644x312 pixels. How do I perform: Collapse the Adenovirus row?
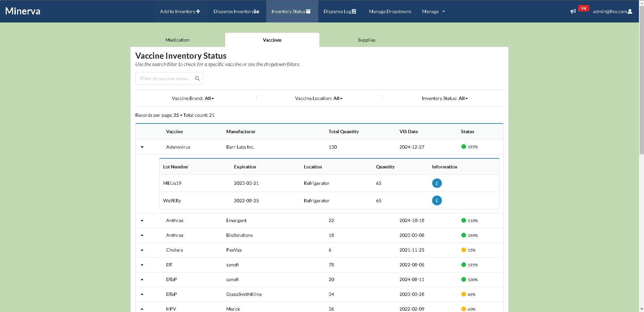[x=142, y=147]
